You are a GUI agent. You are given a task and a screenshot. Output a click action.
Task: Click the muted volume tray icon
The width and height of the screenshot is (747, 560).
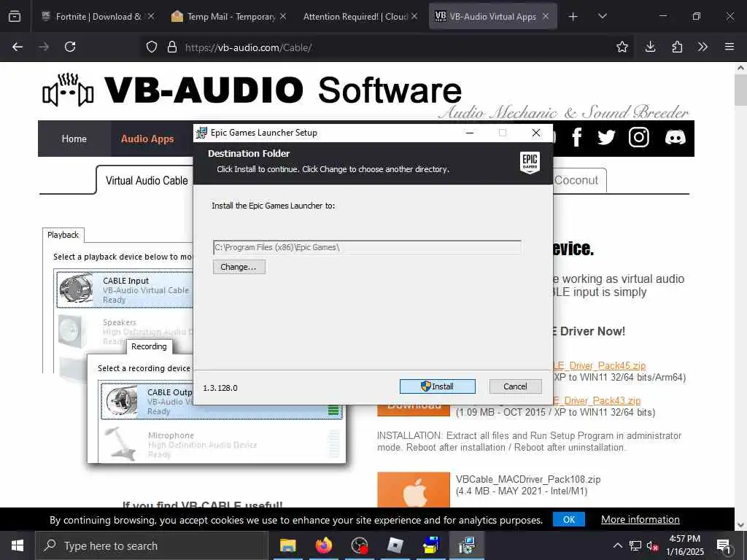pyautogui.click(x=652, y=545)
